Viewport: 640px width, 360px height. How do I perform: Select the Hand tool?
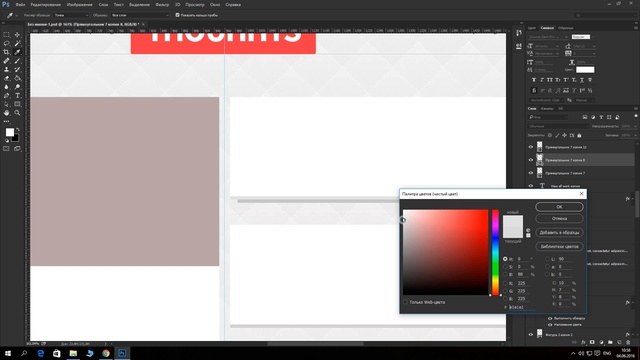[x=7, y=113]
